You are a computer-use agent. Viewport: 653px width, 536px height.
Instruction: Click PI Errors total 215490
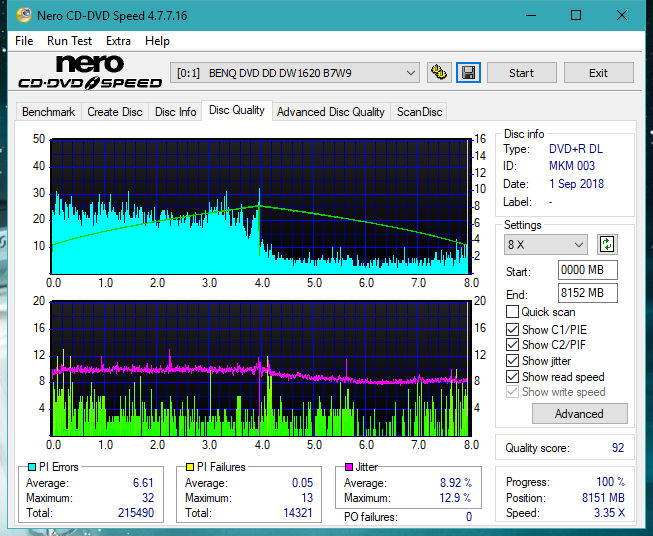(x=136, y=512)
